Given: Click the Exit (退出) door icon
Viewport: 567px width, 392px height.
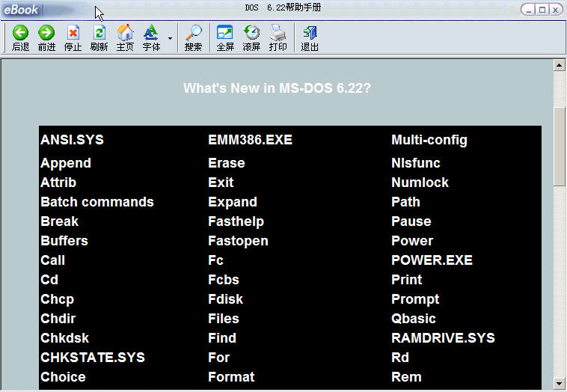Looking at the screenshot, I should [x=310, y=33].
